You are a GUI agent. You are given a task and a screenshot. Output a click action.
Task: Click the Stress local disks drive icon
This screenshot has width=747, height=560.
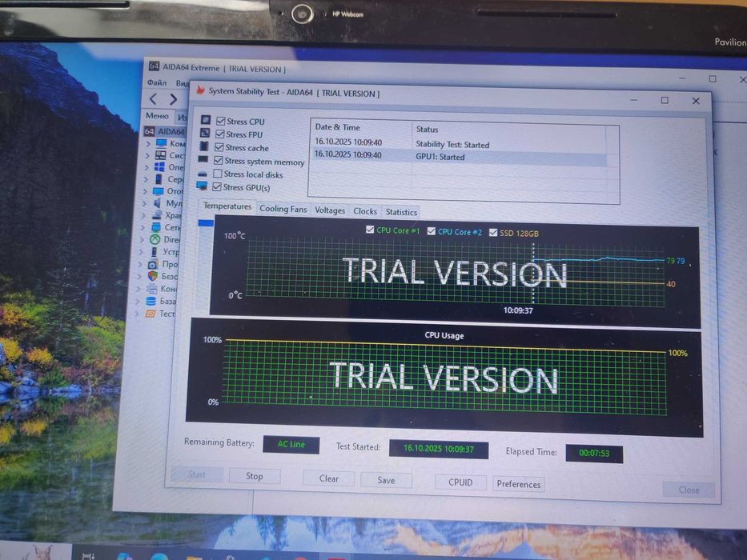click(203, 174)
